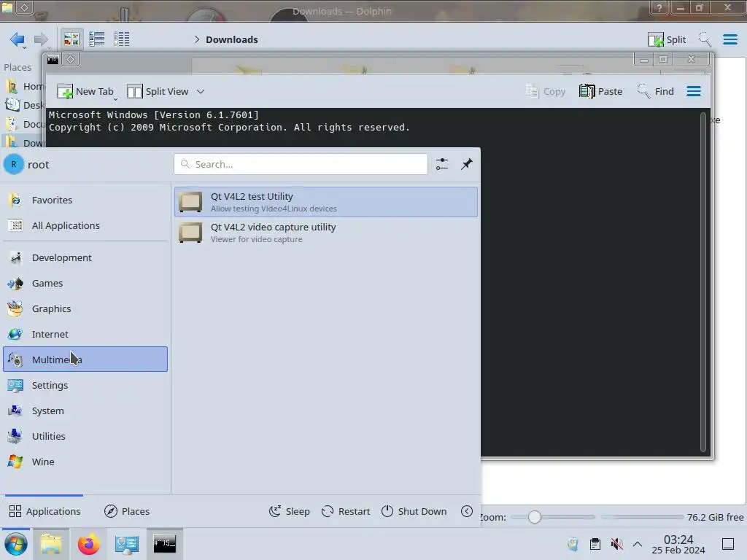
Task: Open clipboard tray icon
Action: point(595,544)
